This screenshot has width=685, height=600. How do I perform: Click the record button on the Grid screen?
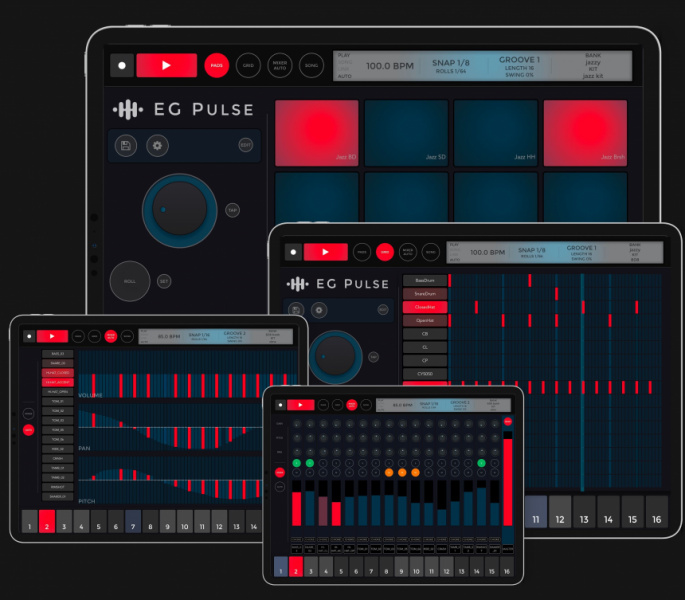[x=293, y=252]
